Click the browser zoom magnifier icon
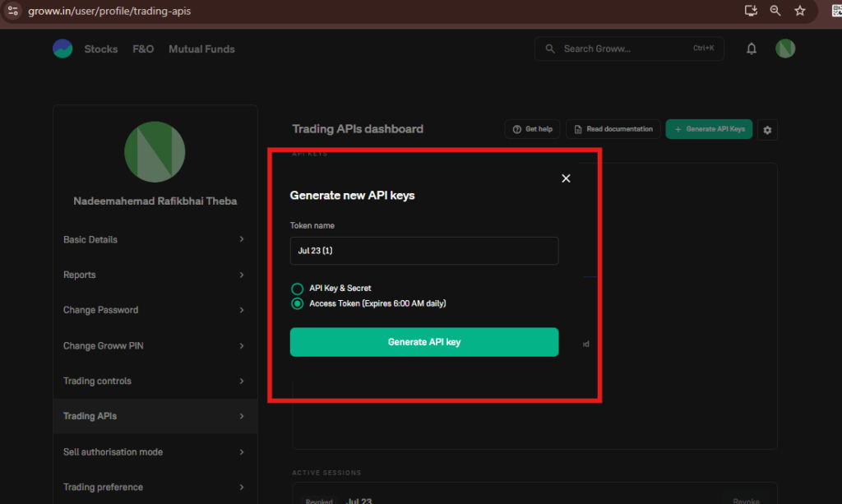842x504 pixels. click(x=775, y=11)
